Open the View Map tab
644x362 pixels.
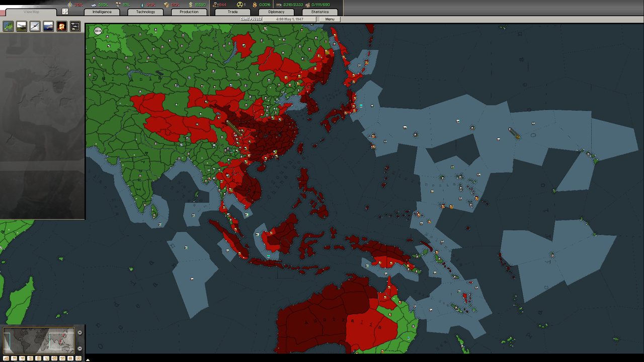click(31, 12)
